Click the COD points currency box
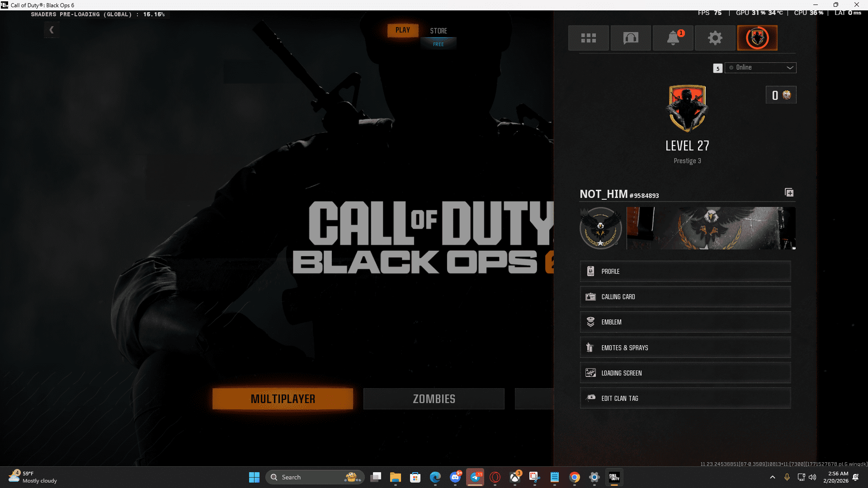 [781, 95]
